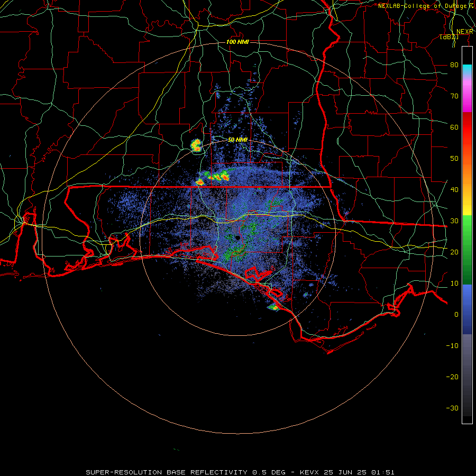Click the KEVX station identifier in the footer
The width and height of the screenshot is (476, 476).
[x=309, y=472]
